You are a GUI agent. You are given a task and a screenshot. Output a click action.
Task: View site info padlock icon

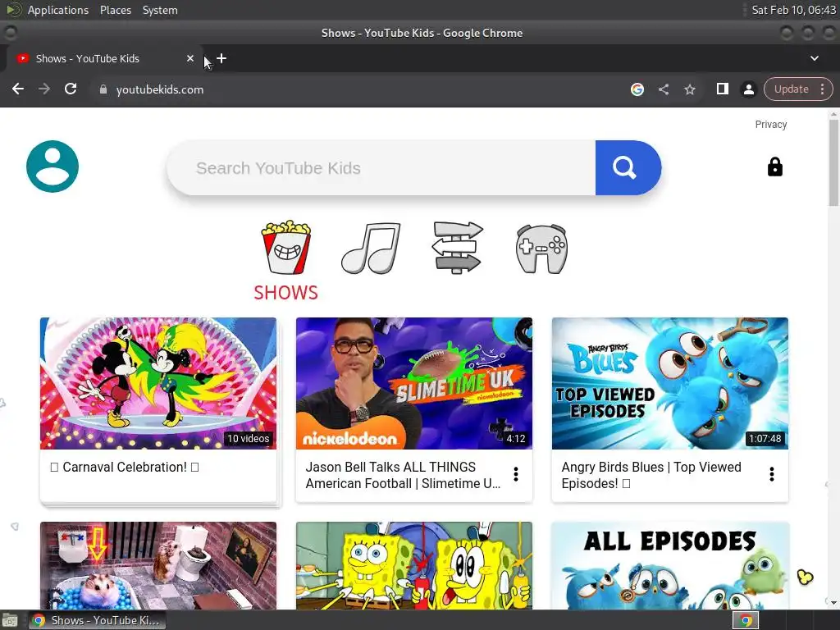(103, 89)
